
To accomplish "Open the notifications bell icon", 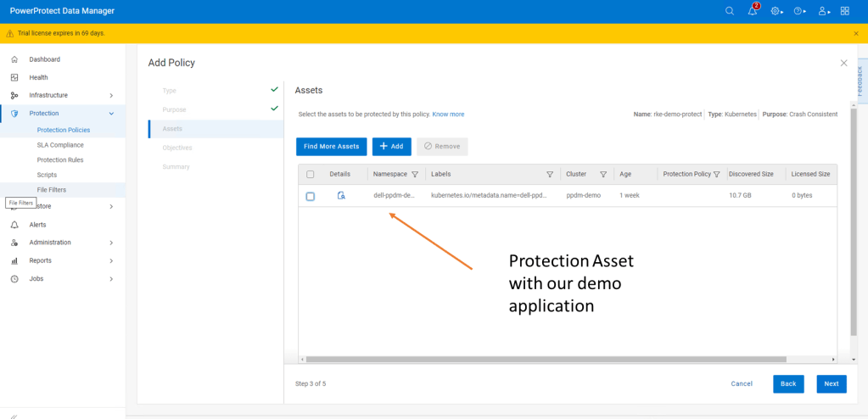I will pos(753,11).
